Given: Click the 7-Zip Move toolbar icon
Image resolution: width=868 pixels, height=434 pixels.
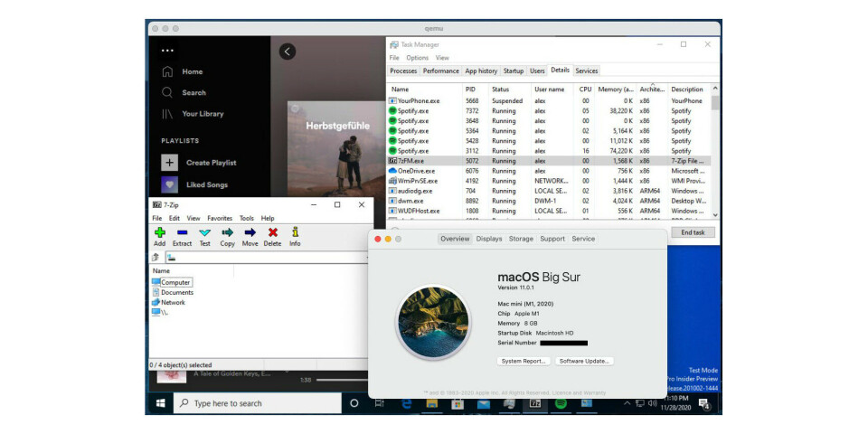Looking at the screenshot, I should point(250,232).
